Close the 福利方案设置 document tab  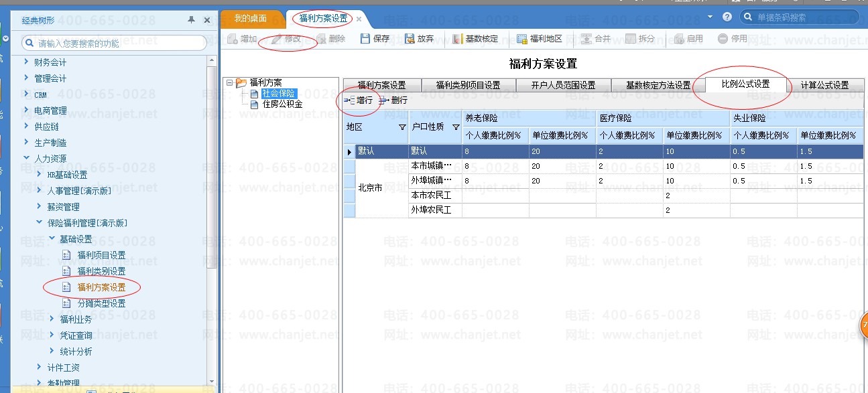pyautogui.click(x=359, y=19)
